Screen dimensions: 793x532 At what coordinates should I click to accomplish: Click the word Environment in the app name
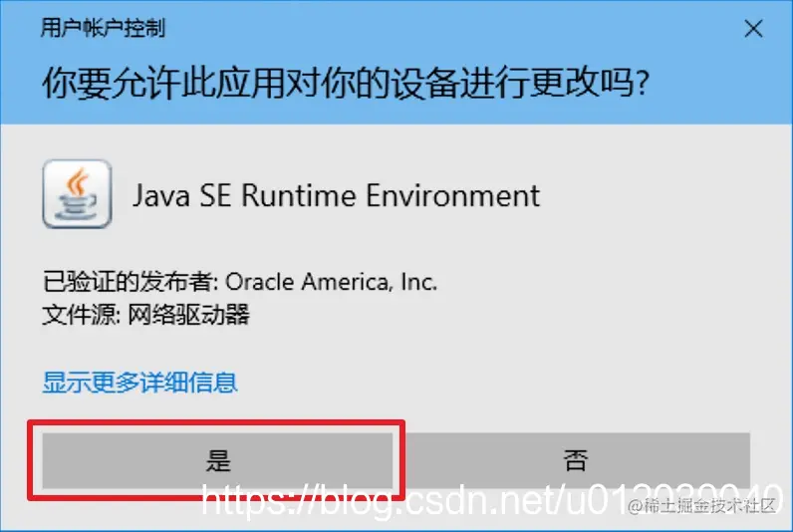[452, 195]
